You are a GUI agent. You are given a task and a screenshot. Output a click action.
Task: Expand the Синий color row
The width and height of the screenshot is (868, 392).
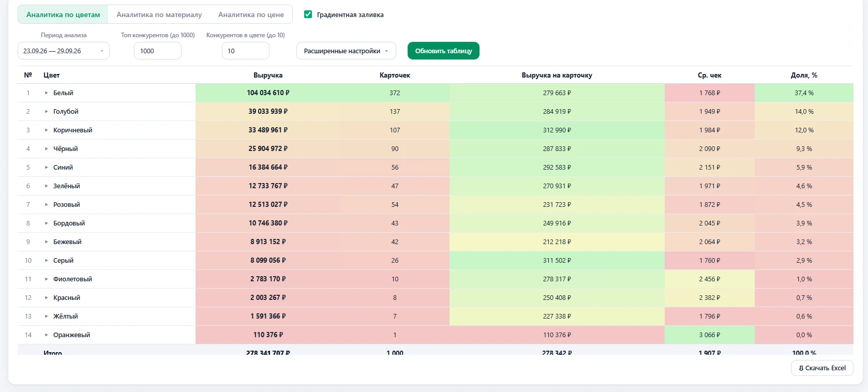coord(46,168)
